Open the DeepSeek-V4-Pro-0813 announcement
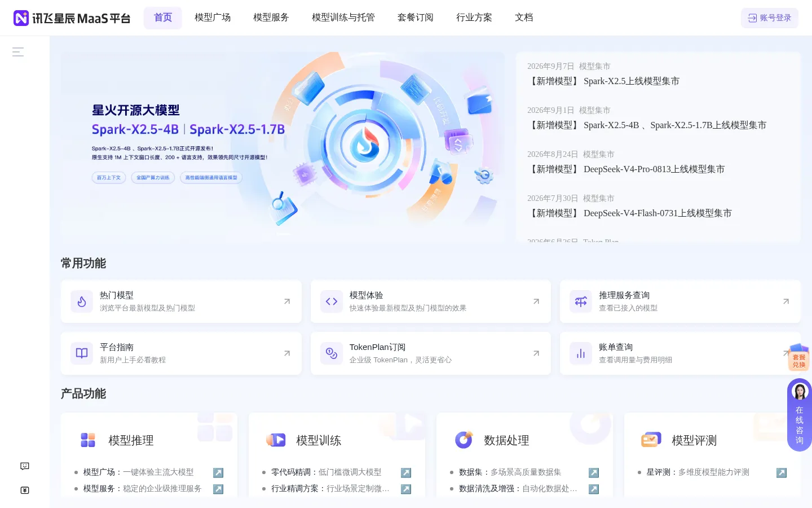 coord(626,169)
